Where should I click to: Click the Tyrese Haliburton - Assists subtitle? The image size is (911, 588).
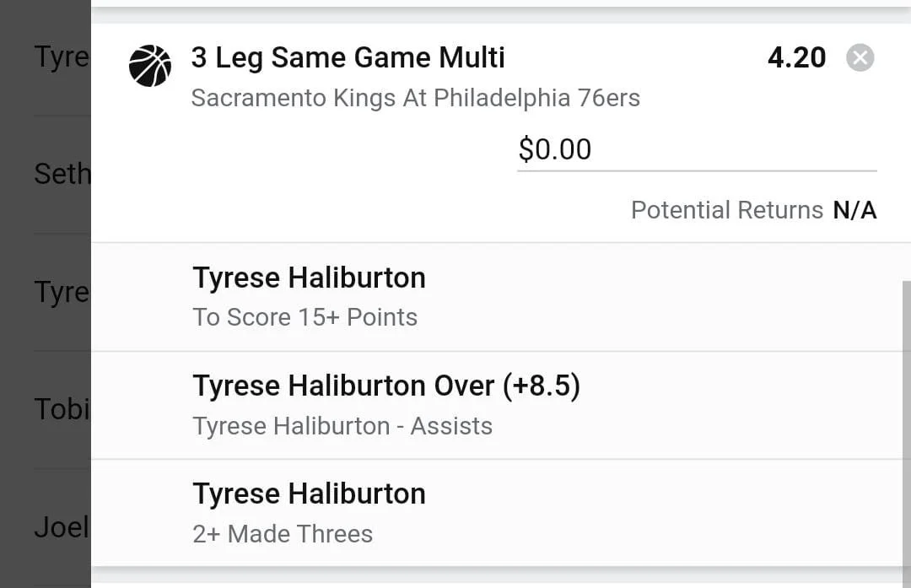coord(342,426)
